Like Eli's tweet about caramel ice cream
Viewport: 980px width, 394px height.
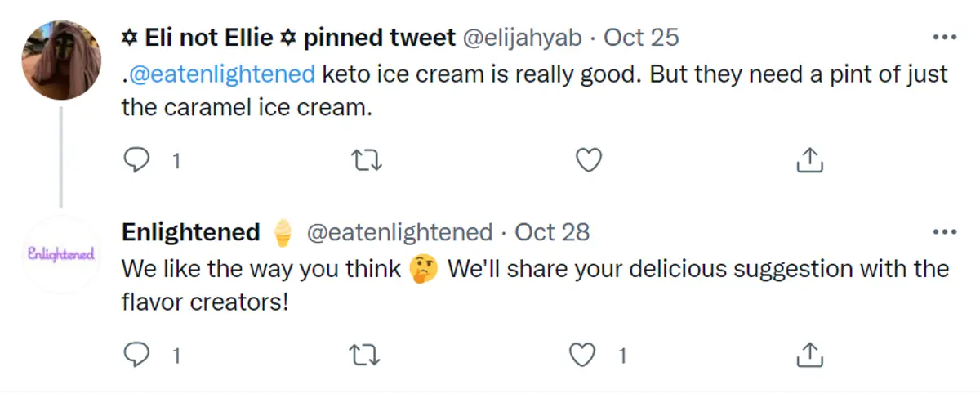pyautogui.click(x=588, y=160)
